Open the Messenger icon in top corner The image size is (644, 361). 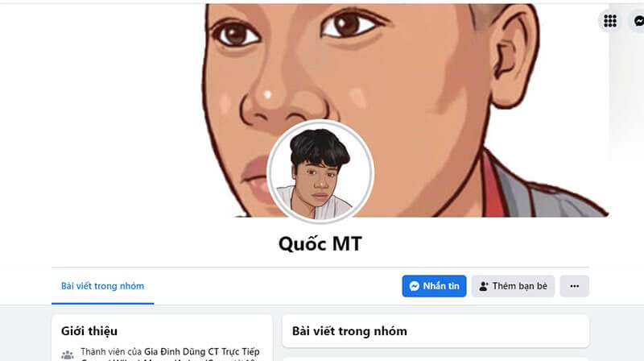638,21
